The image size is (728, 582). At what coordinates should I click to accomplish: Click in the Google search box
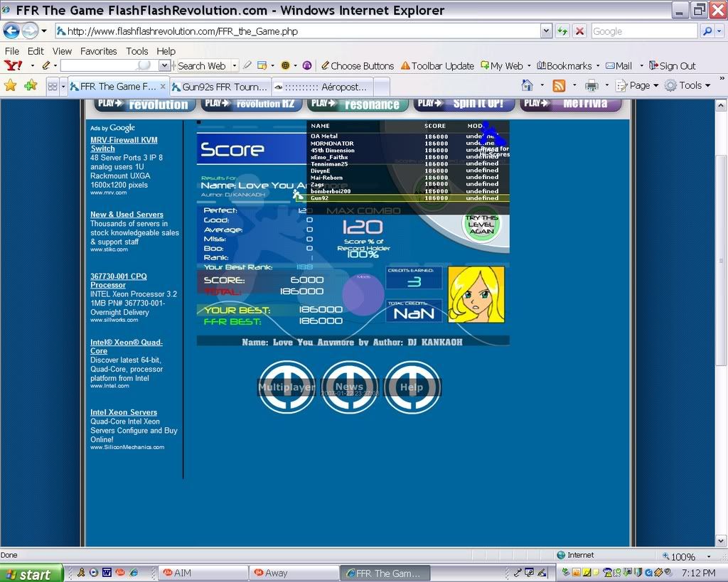643,31
